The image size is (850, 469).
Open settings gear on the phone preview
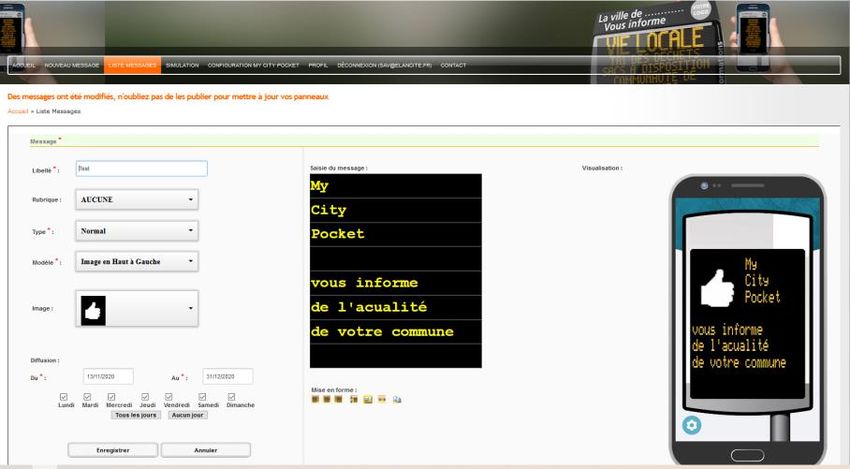[x=692, y=425]
